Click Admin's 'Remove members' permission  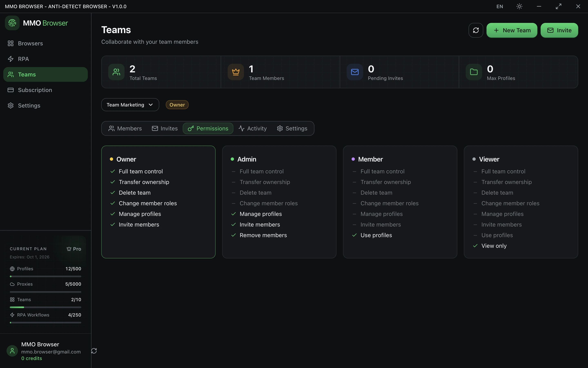263,235
